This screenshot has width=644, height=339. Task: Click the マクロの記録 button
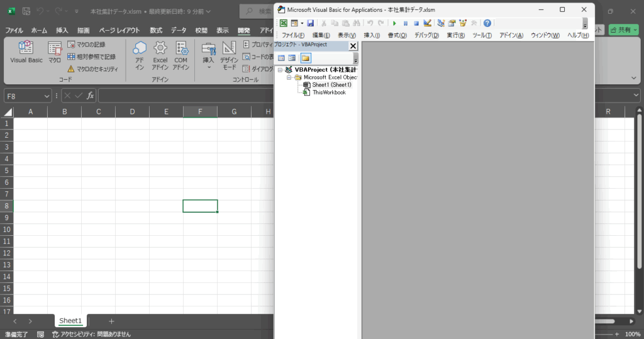coord(86,45)
